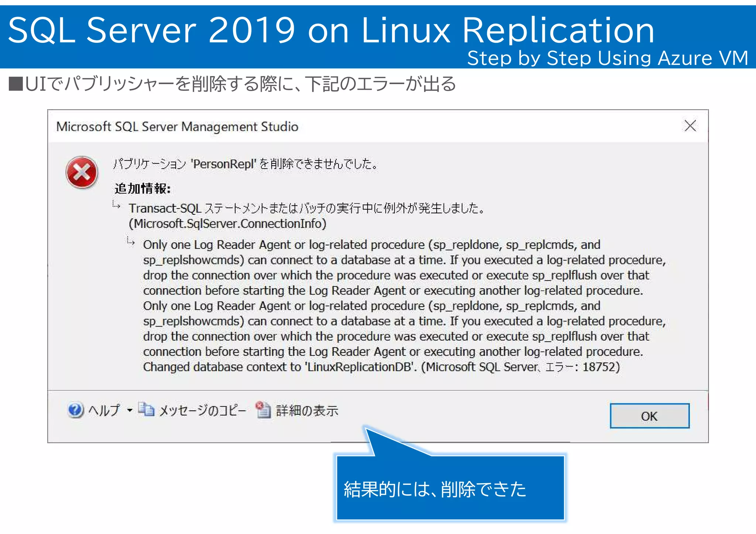This screenshot has width=756, height=534.
Task: Click the ヘルプ help label
Action: click(104, 410)
